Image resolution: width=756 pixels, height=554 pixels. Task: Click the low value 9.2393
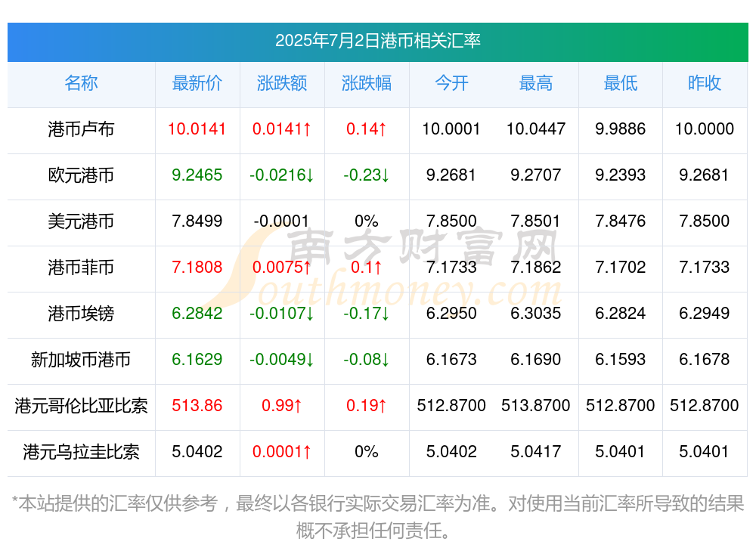pos(621,175)
